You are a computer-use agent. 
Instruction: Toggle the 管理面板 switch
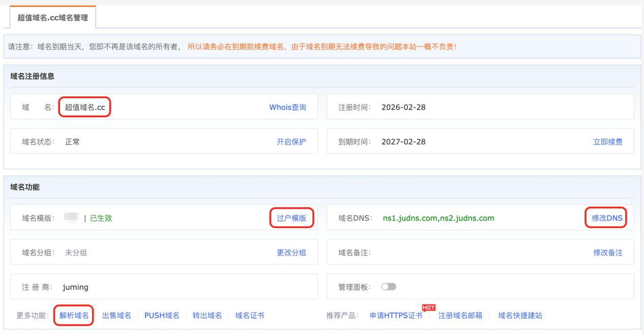click(389, 287)
